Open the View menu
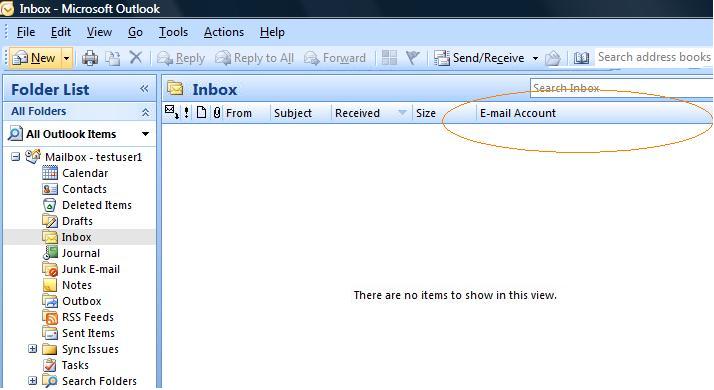This screenshot has height=390, width=714. point(99,32)
